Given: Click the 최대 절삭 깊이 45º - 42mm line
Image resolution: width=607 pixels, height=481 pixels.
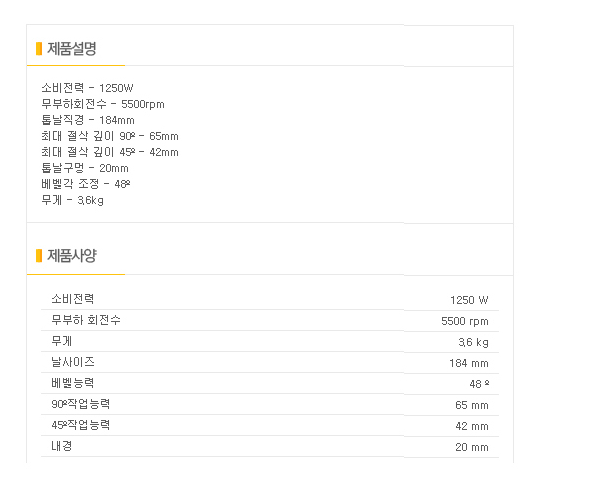Looking at the screenshot, I should coord(110,152).
